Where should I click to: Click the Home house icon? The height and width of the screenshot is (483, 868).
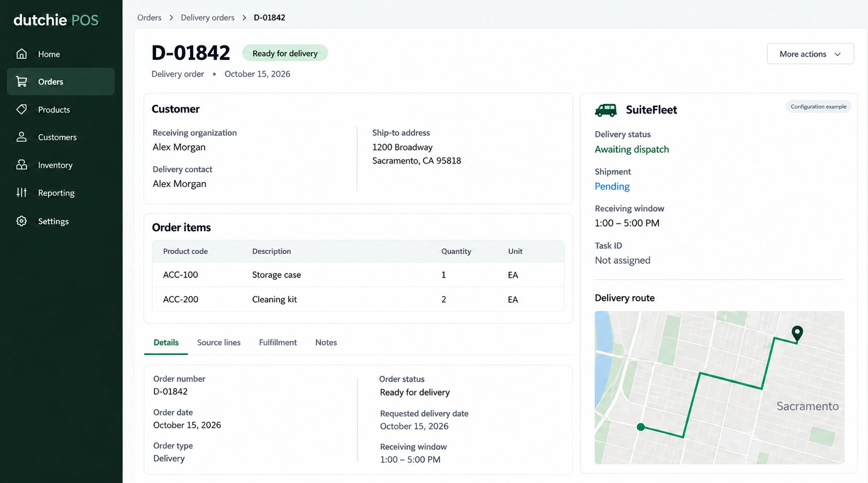[22, 54]
